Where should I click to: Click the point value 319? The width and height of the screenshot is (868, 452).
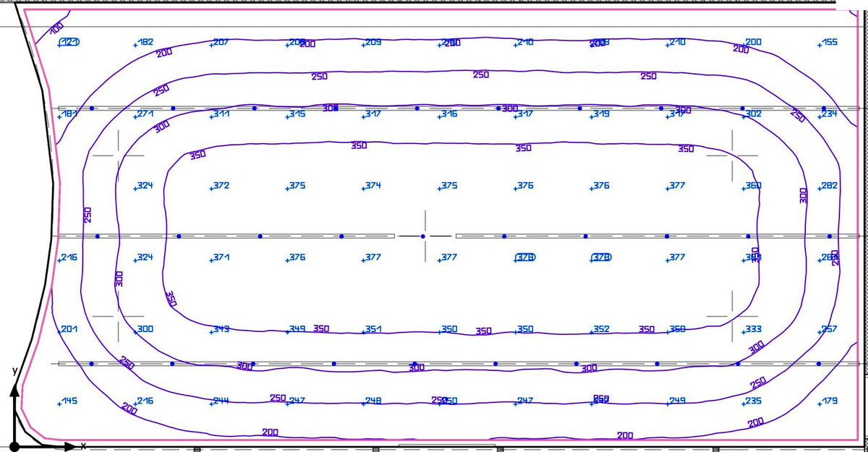point(601,114)
